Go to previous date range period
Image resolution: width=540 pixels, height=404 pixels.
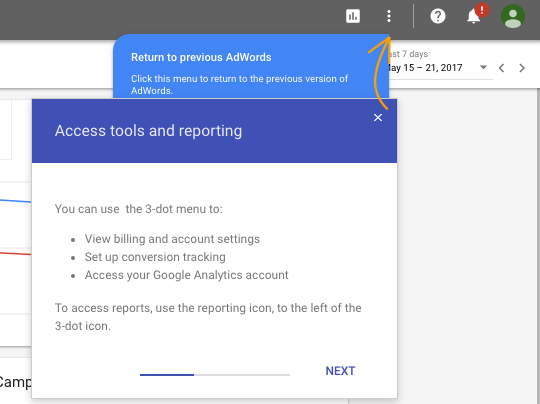(501, 68)
